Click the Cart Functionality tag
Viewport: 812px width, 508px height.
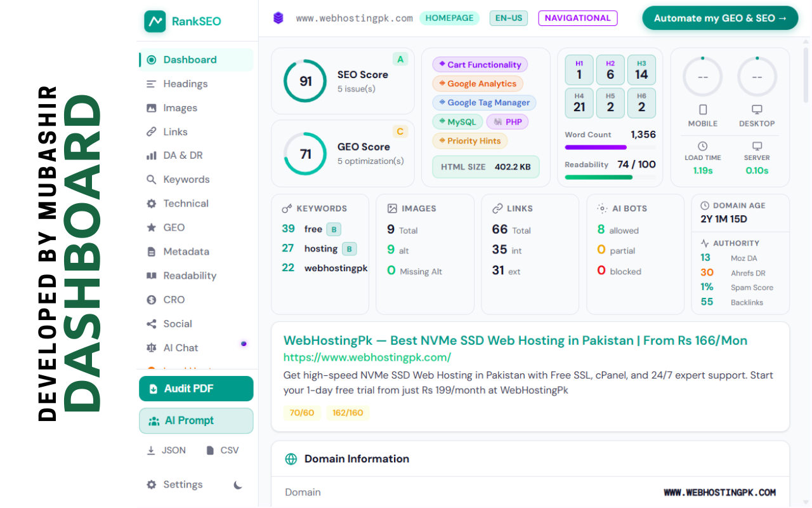pyautogui.click(x=480, y=65)
